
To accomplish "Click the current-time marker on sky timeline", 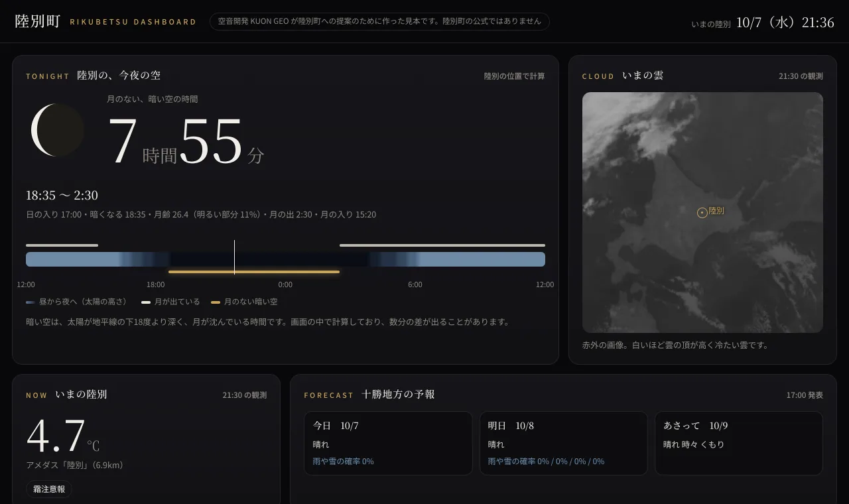I will pyautogui.click(x=234, y=257).
